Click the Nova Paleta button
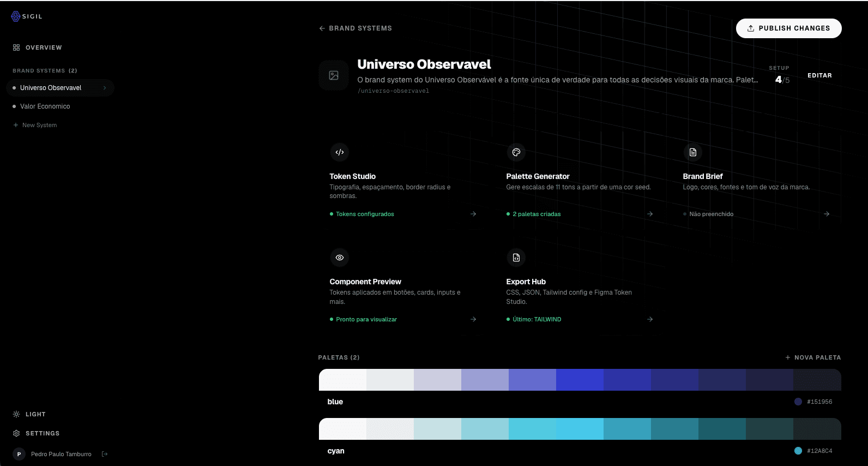The image size is (868, 466). coord(813,357)
